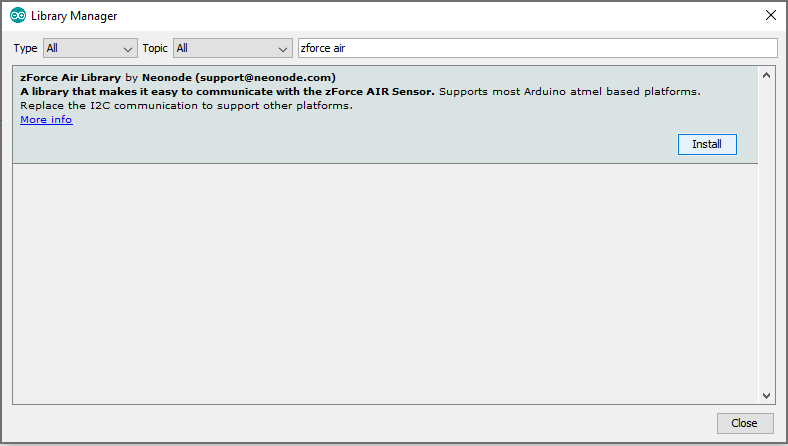Expand the Topic filter dropdown
This screenshot has width=788, height=446.
[x=231, y=48]
